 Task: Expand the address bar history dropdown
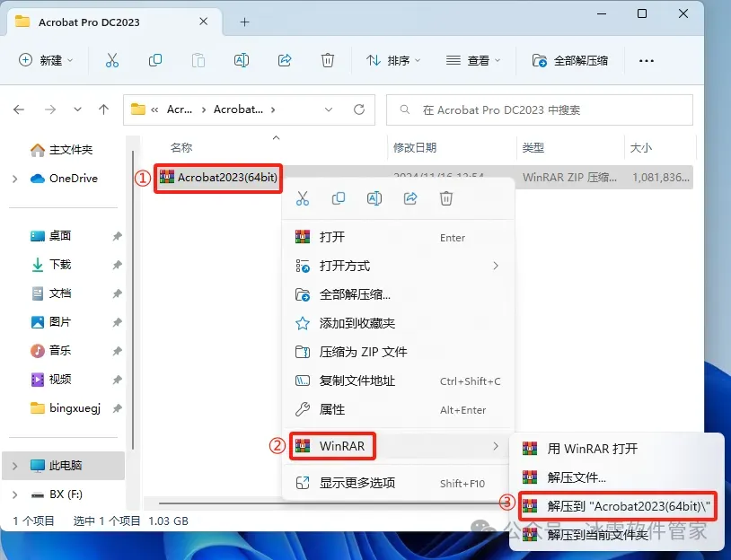(x=329, y=109)
